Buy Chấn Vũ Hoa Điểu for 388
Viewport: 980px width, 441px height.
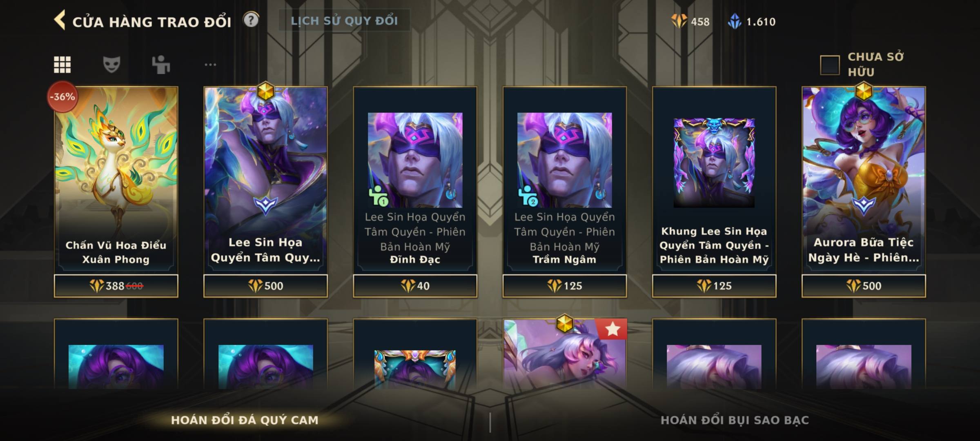tap(116, 286)
